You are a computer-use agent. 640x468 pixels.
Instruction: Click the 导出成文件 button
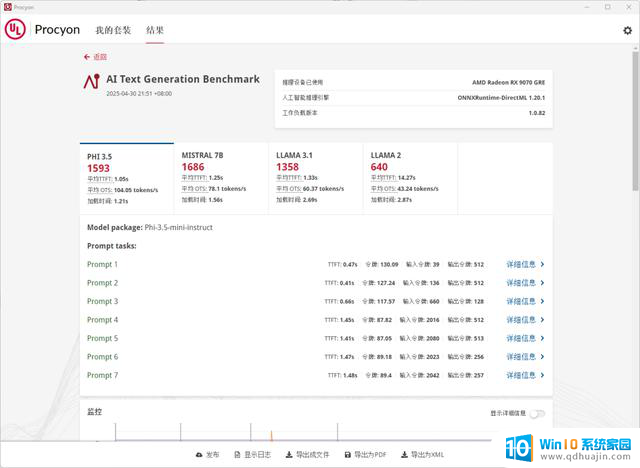[307, 455]
